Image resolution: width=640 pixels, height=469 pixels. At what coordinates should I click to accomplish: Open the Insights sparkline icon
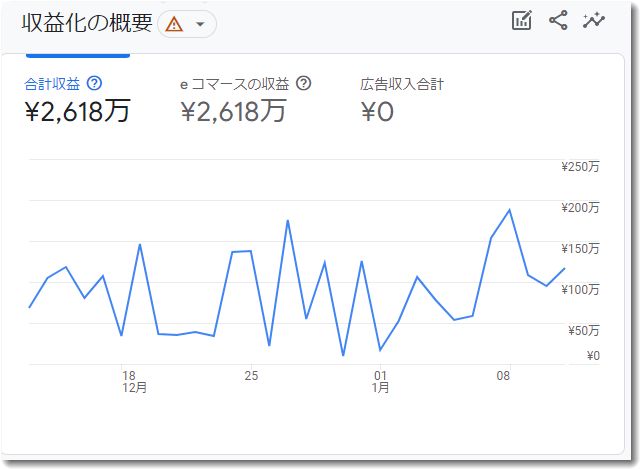(x=595, y=21)
